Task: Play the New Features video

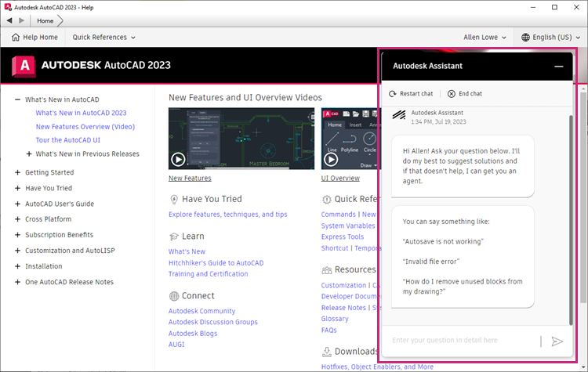Action: (x=178, y=160)
